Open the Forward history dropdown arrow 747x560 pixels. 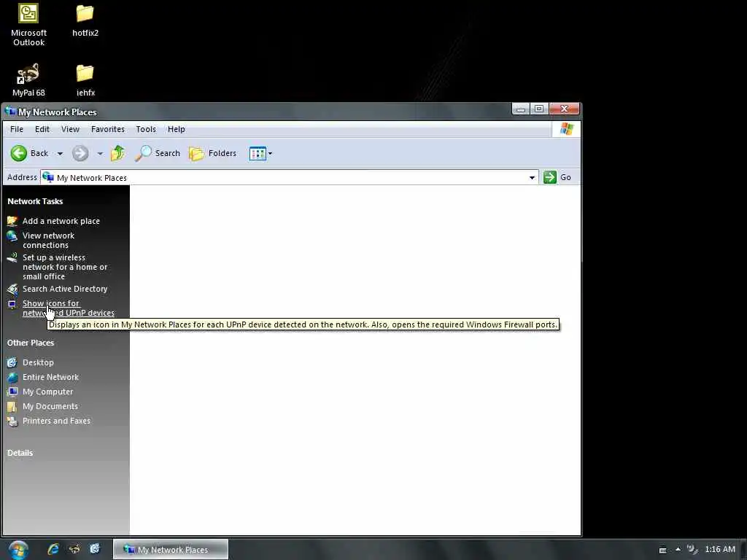[99, 153]
